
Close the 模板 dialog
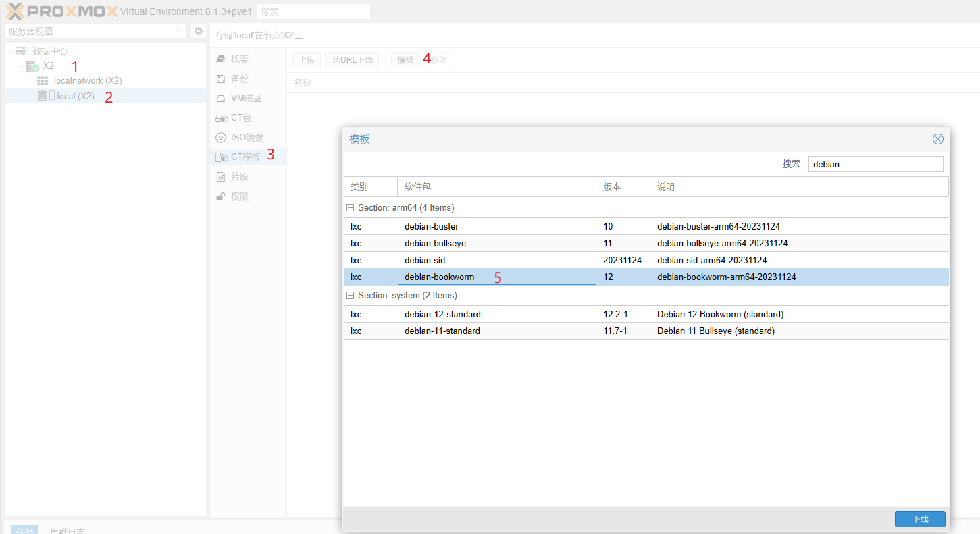coord(937,139)
